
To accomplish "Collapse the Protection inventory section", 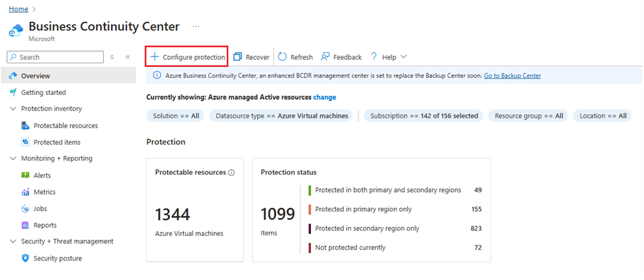I will click(x=12, y=109).
